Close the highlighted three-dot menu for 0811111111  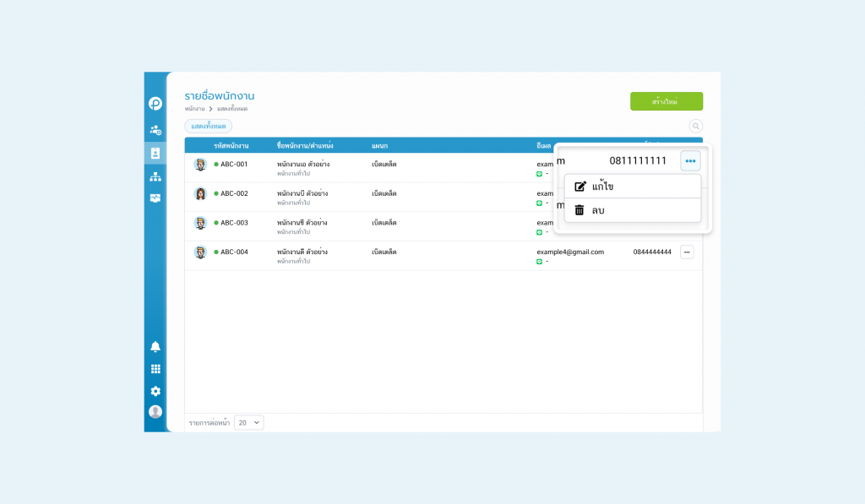point(690,161)
